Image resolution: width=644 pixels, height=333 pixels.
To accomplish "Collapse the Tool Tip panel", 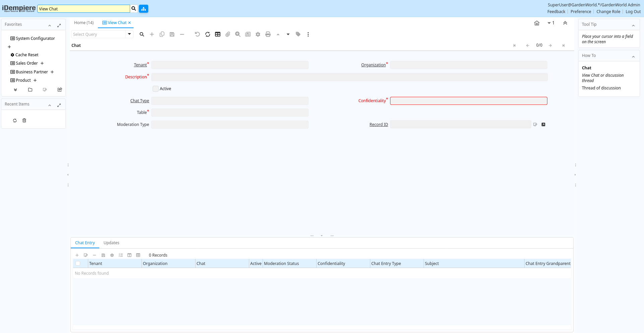I will pos(633,25).
